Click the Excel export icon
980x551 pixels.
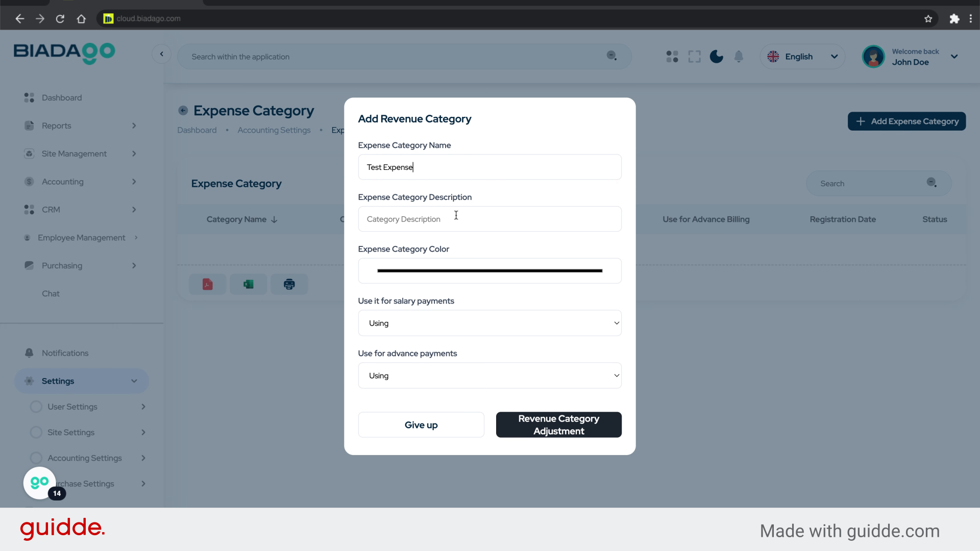248,284
